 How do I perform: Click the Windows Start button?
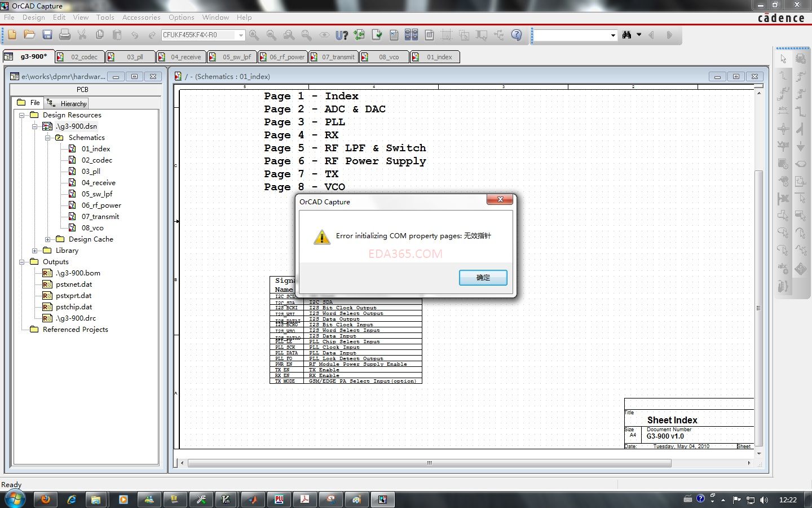[15, 499]
